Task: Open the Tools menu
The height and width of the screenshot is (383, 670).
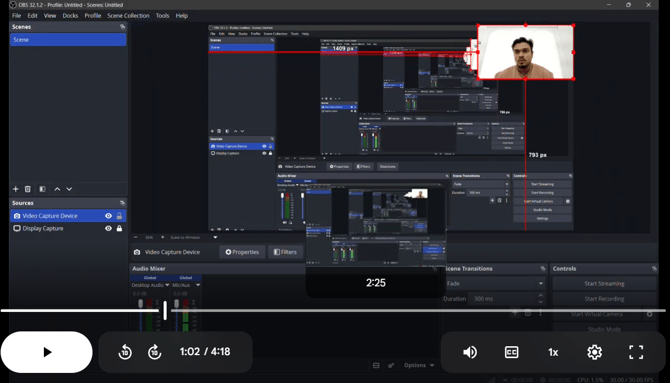Action: [162, 15]
